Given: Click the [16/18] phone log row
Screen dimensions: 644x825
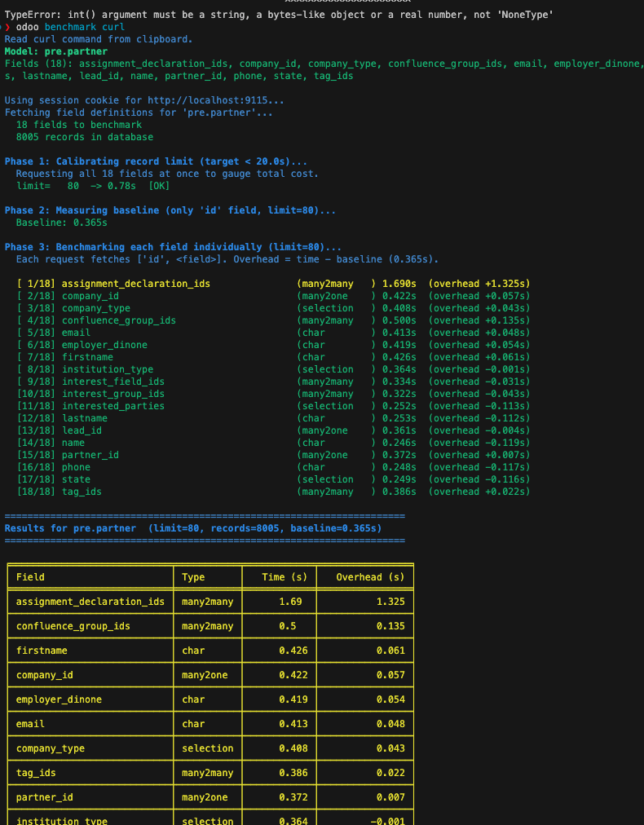Looking at the screenshot, I should (x=274, y=467).
